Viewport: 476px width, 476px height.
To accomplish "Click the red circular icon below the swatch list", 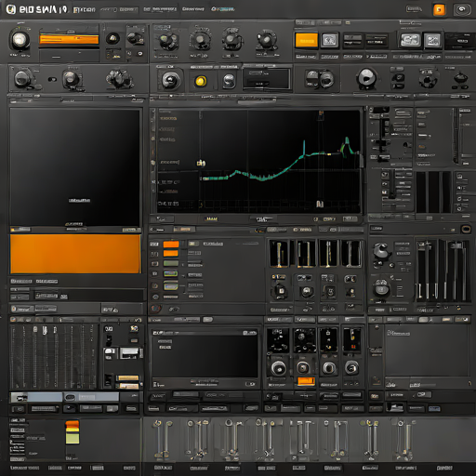I will tap(156, 309).
